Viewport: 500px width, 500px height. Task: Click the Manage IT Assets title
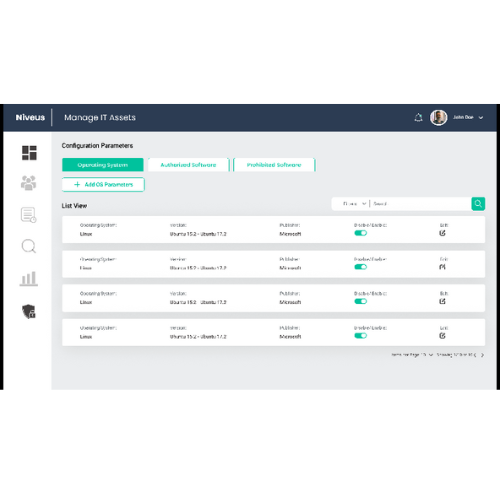tap(100, 117)
